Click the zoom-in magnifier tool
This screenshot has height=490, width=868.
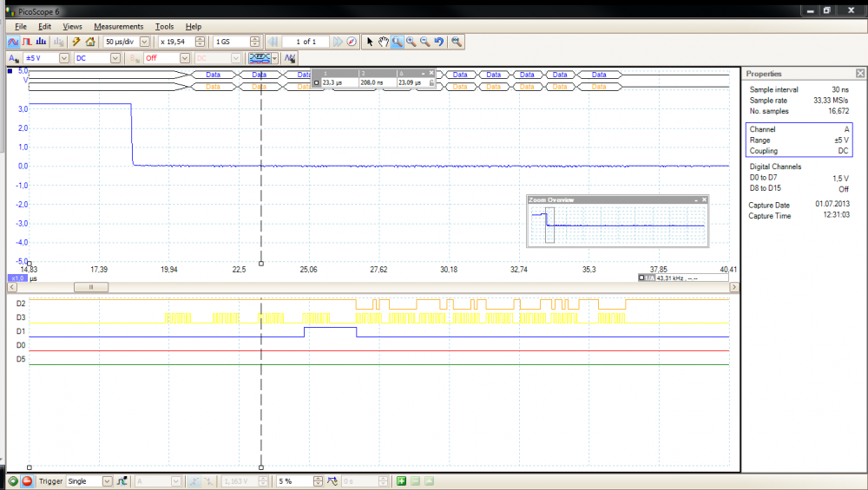click(x=411, y=42)
